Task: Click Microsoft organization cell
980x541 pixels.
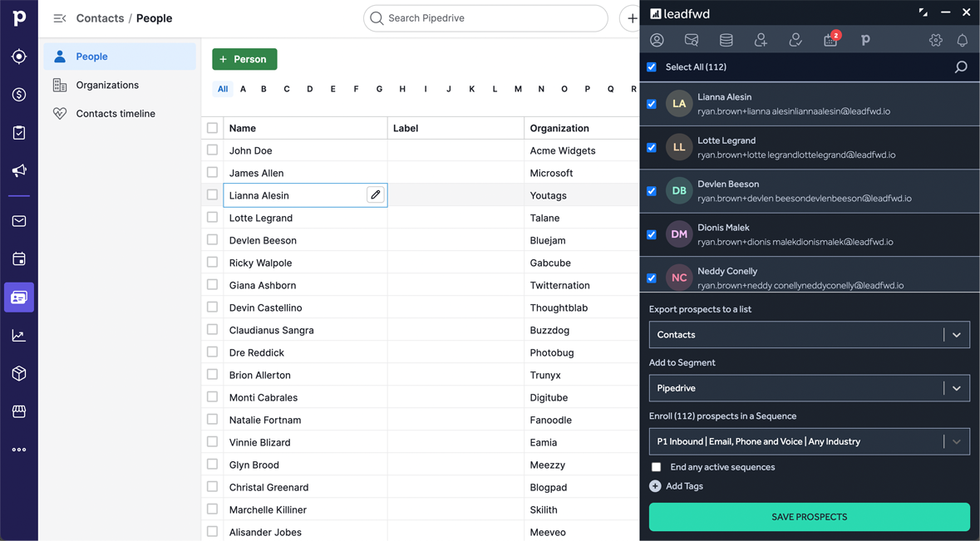Action: point(551,173)
